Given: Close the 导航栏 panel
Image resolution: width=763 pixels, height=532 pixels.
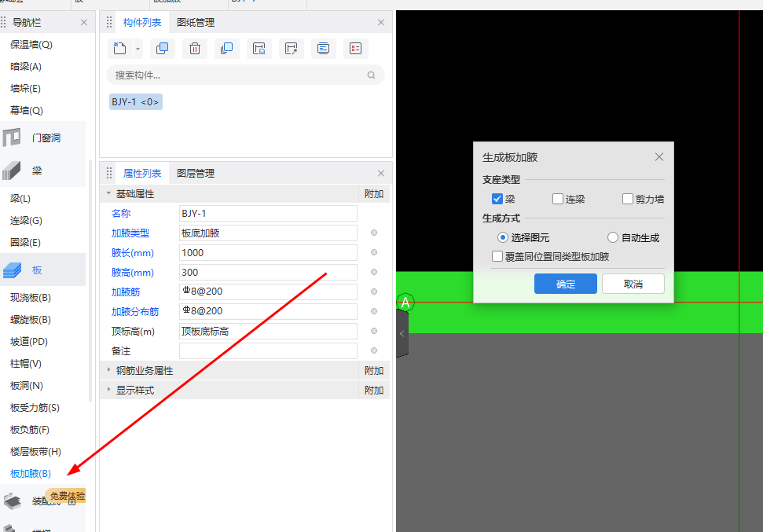Looking at the screenshot, I should coord(84,22).
